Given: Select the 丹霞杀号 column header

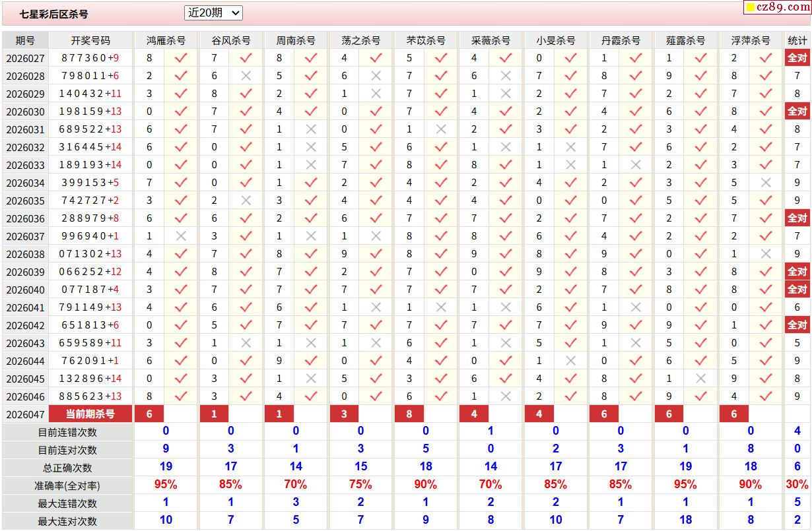Looking at the screenshot, I should [x=621, y=40].
